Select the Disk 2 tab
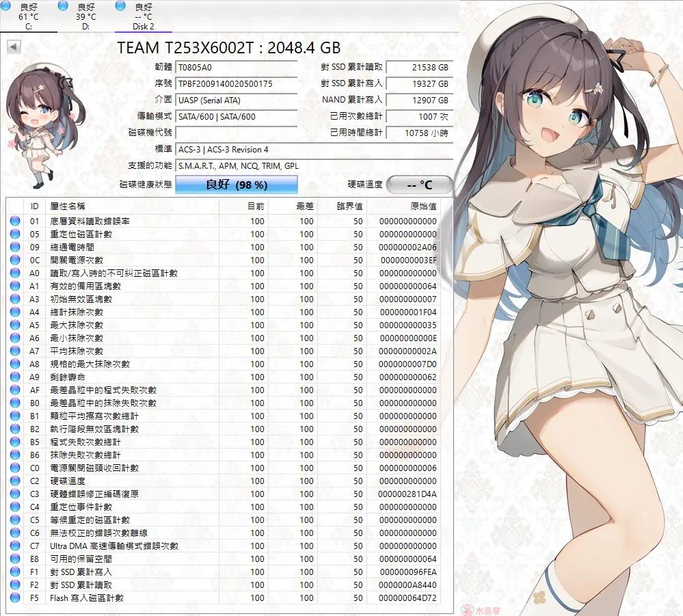The image size is (683, 616). point(143,16)
